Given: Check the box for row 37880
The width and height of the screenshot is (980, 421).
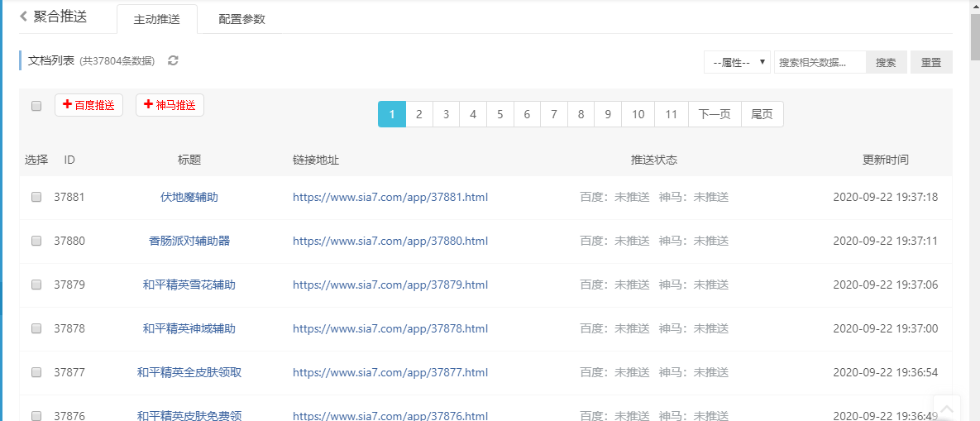Looking at the screenshot, I should pyautogui.click(x=36, y=241).
